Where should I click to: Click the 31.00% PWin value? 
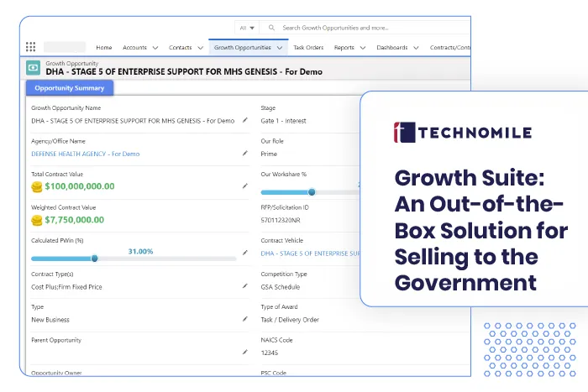140,251
